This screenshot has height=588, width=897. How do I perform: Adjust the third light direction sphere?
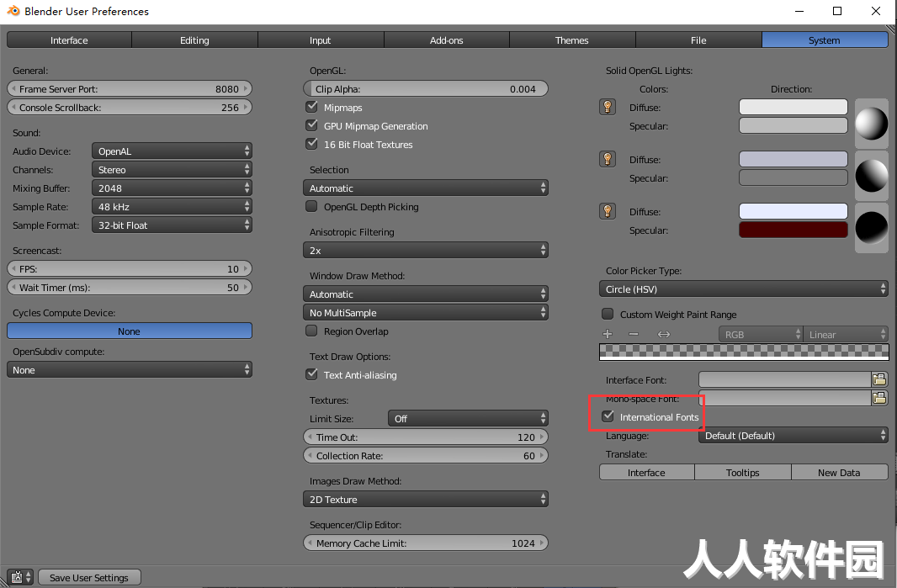tap(871, 228)
